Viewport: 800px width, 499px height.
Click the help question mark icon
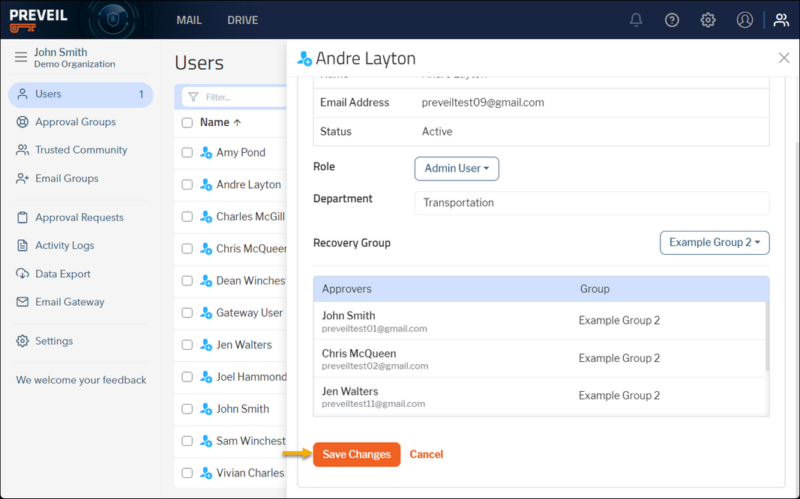(671, 20)
